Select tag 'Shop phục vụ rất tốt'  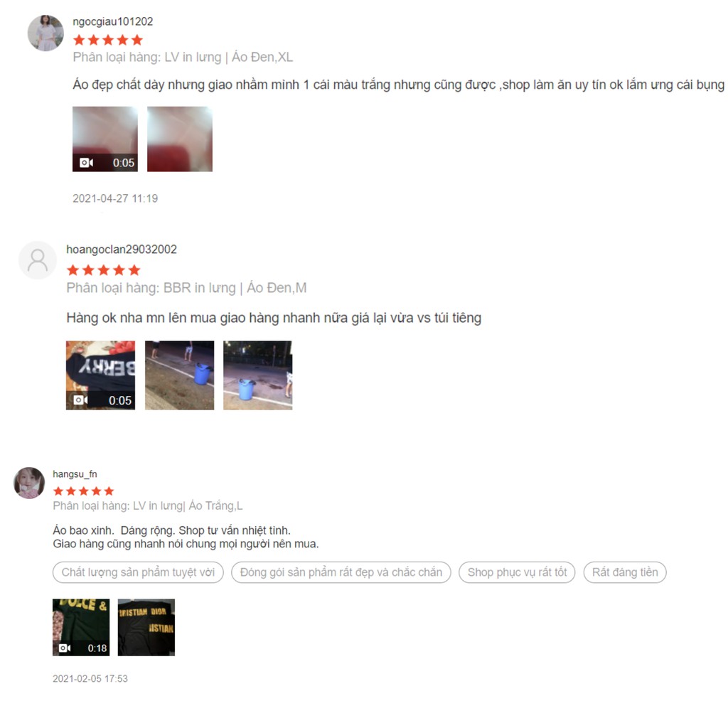pyautogui.click(x=517, y=572)
